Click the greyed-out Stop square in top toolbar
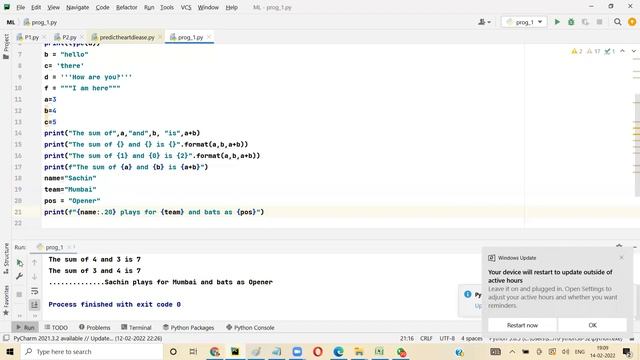Image resolution: width=640 pixels, height=360 pixels. point(599,22)
